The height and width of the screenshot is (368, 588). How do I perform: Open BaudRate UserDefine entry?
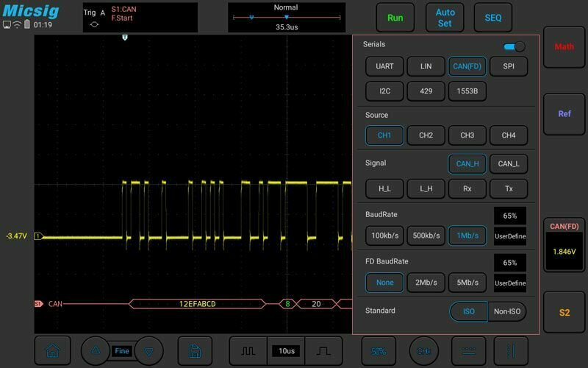click(510, 236)
